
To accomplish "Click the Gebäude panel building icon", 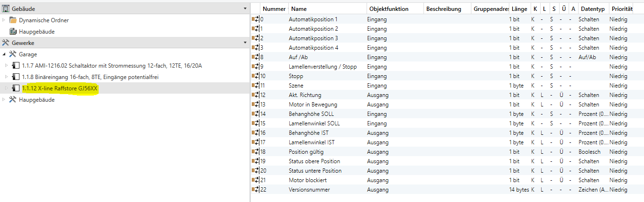I will pos(6,9).
